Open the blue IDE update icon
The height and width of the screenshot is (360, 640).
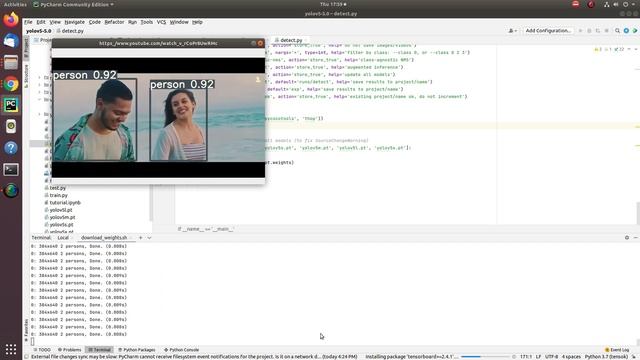coord(626,31)
